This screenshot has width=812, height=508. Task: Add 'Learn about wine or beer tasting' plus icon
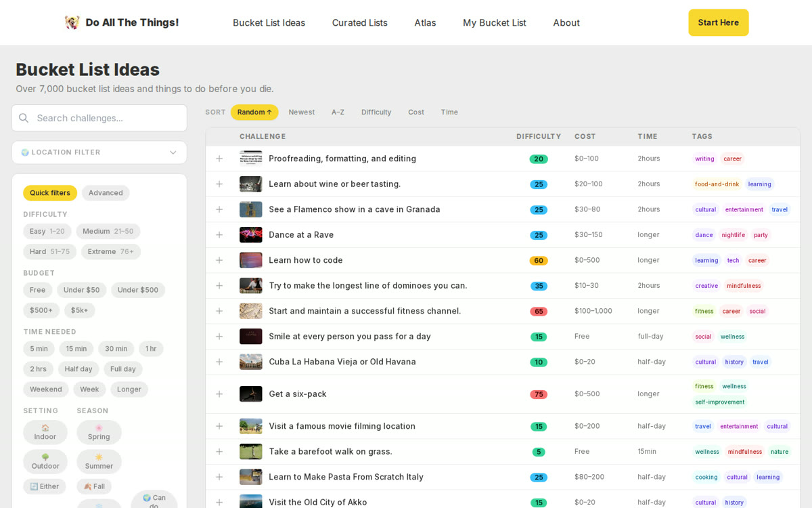pos(219,184)
